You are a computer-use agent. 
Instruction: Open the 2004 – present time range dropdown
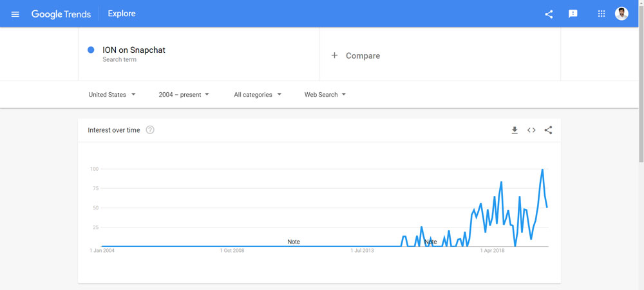[184, 95]
